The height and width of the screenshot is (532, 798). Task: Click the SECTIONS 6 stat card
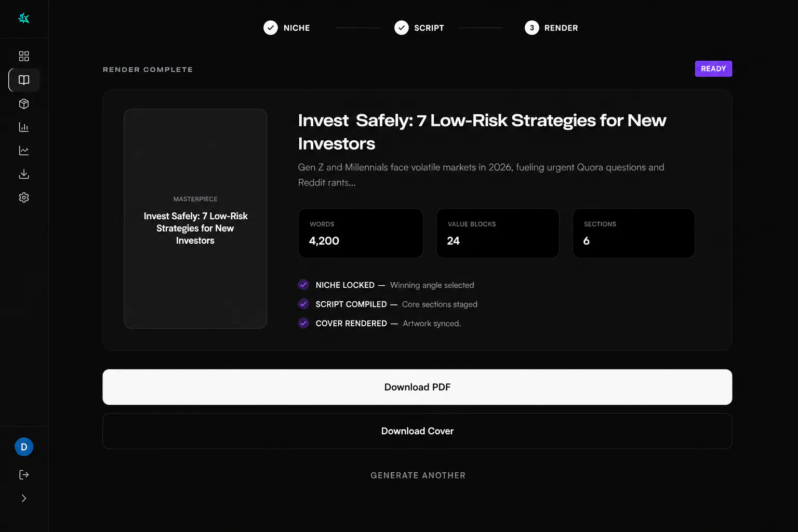[x=634, y=233]
